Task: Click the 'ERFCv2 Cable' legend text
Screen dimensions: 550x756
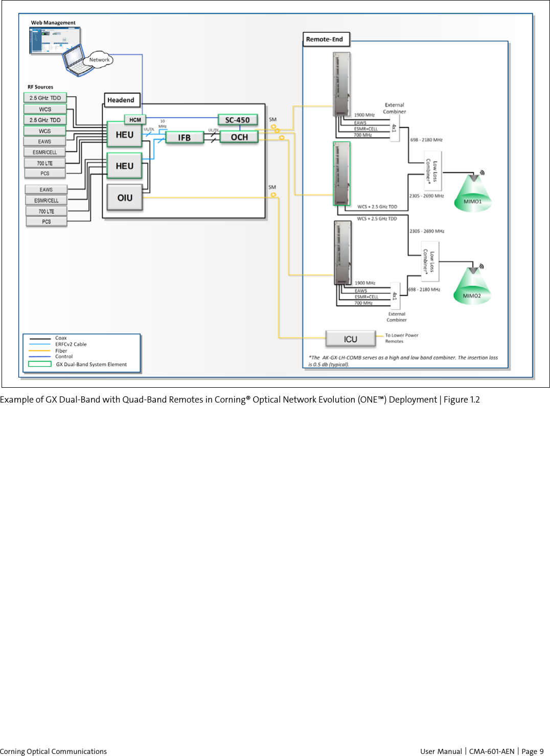Action: [x=71, y=344]
